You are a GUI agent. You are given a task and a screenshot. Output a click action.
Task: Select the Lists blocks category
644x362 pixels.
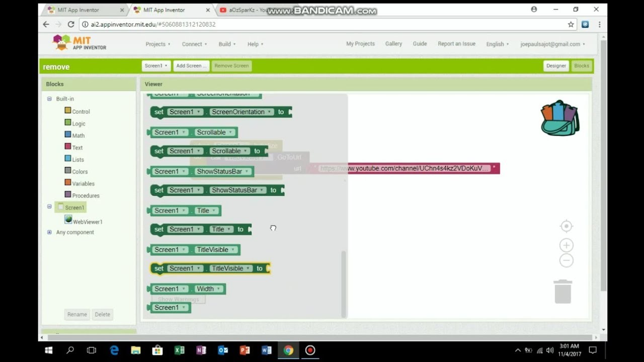click(74, 159)
